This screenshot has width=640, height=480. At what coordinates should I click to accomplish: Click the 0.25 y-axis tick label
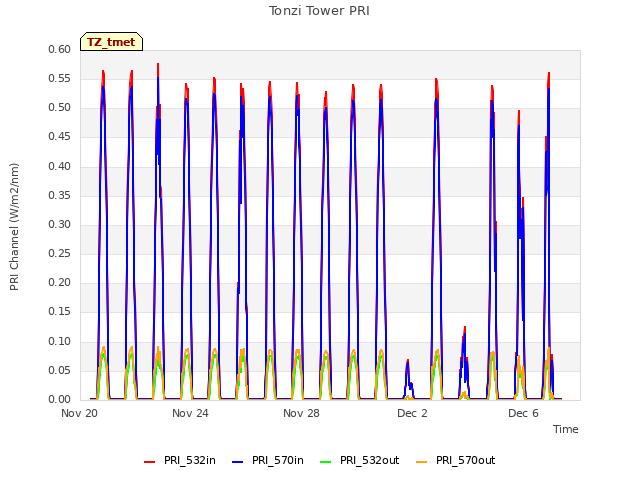point(60,253)
